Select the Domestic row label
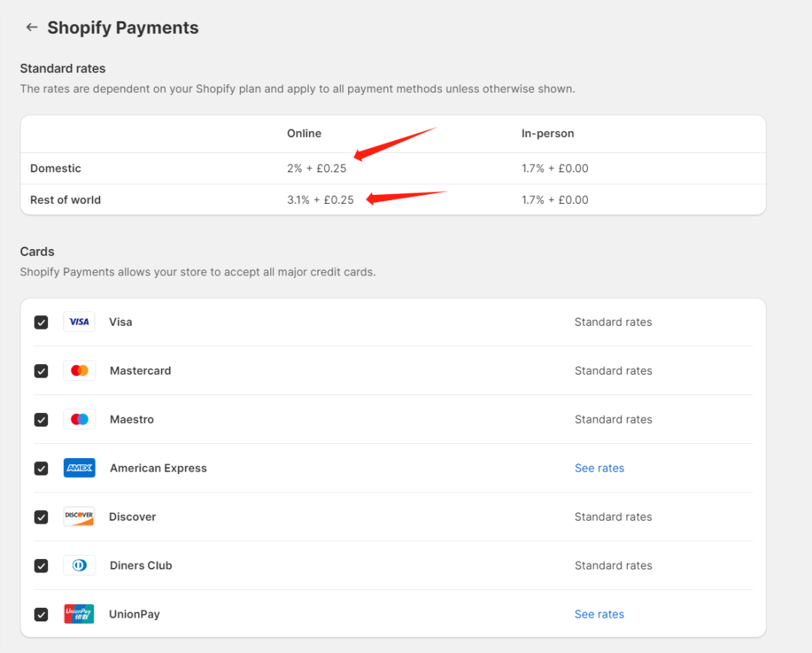This screenshot has height=653, width=812. point(56,169)
